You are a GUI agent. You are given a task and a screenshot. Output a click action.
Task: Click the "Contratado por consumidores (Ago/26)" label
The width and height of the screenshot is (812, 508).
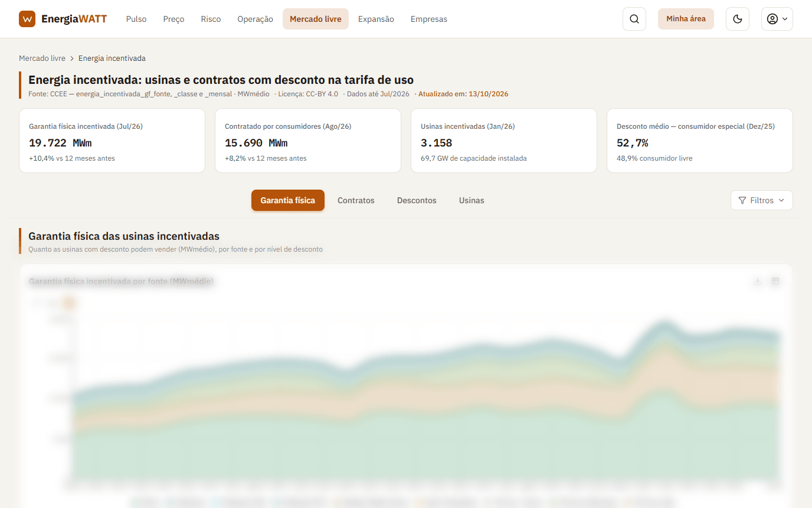[288, 126]
